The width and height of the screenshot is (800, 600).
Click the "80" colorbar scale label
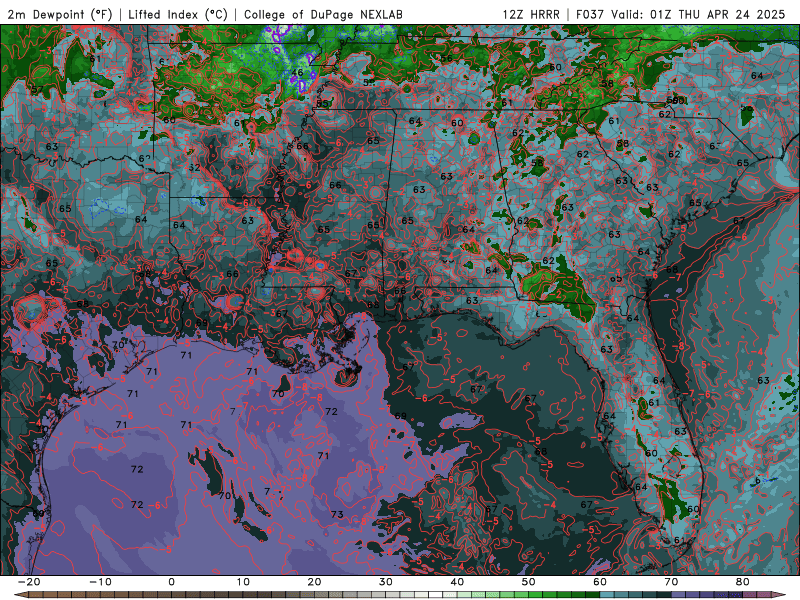(743, 582)
